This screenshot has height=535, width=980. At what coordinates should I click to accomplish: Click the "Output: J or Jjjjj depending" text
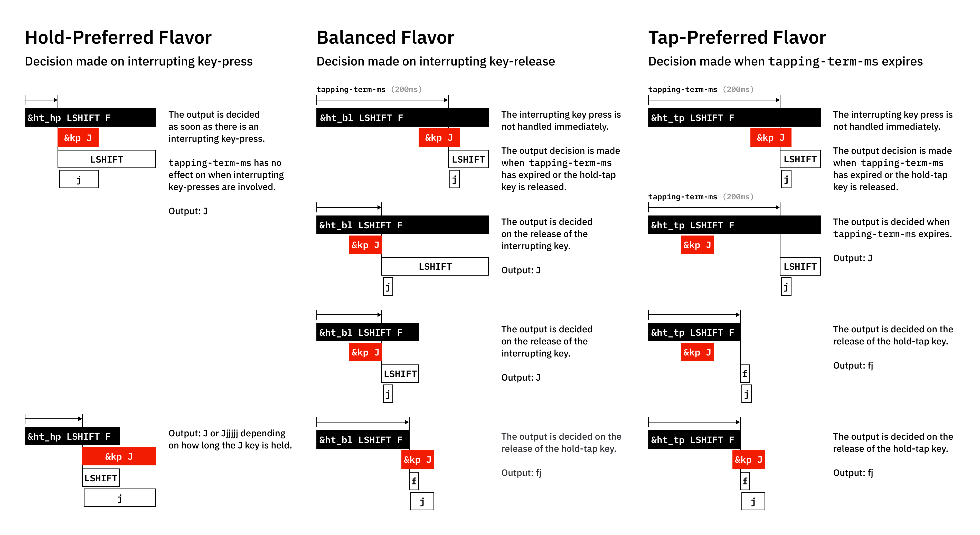[227, 433]
